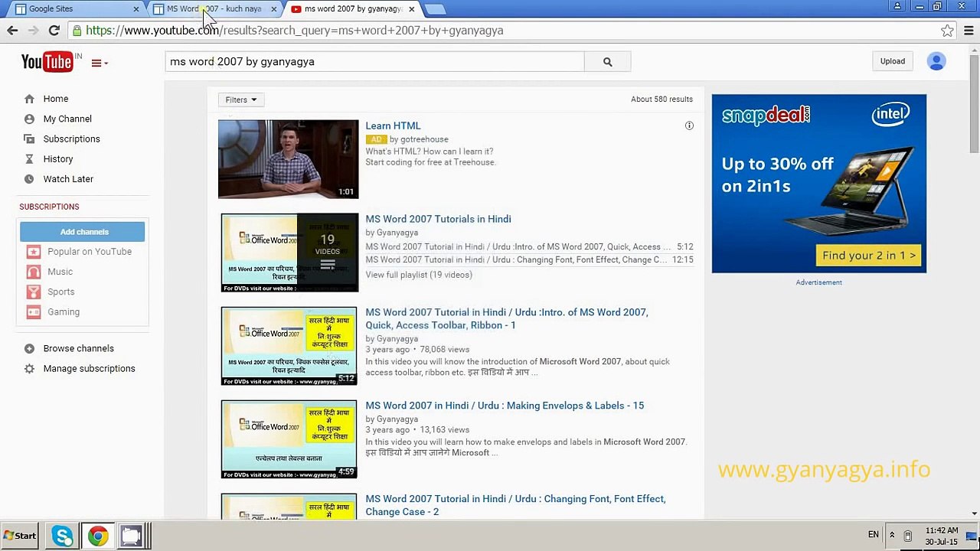Switch to the Google Sites tab
980x551 pixels.
tap(77, 9)
